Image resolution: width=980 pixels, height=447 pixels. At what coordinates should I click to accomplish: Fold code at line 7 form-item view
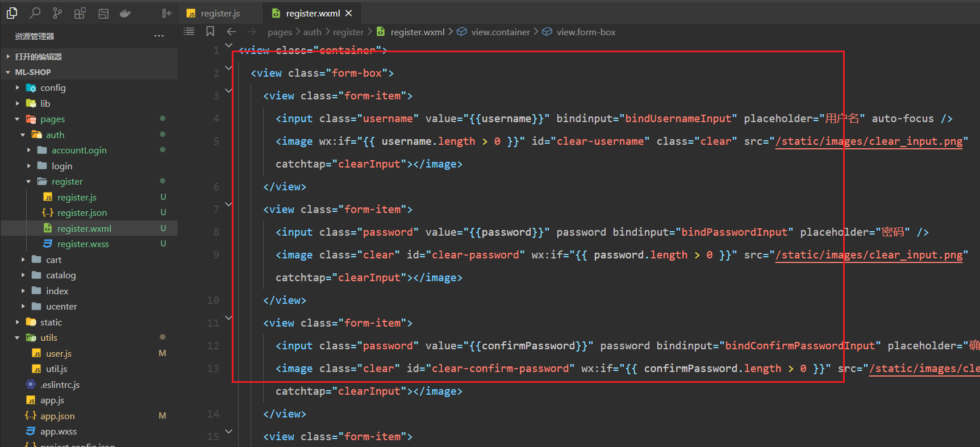tap(228, 204)
